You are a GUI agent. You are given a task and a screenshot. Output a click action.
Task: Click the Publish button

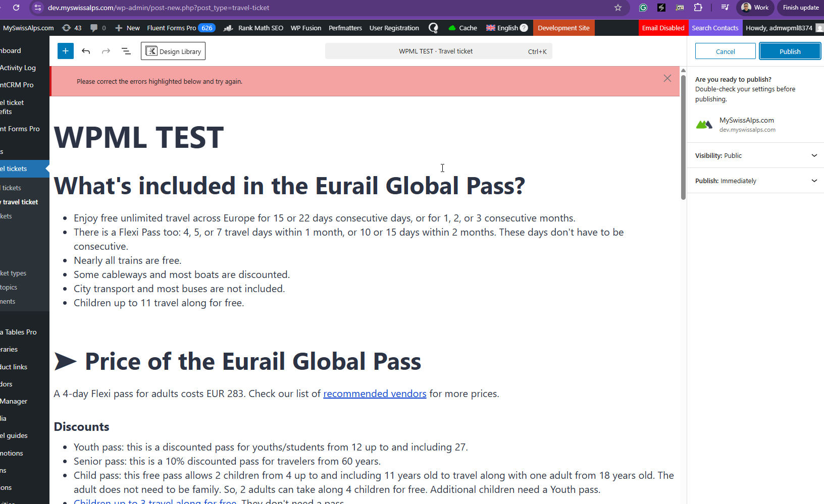[790, 51]
